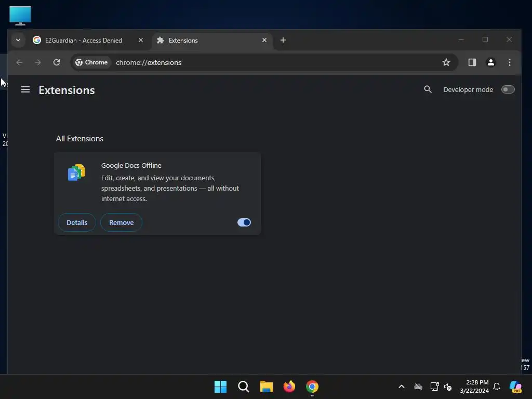
Task: Search extensions using the magnifier icon
Action: 428,89
